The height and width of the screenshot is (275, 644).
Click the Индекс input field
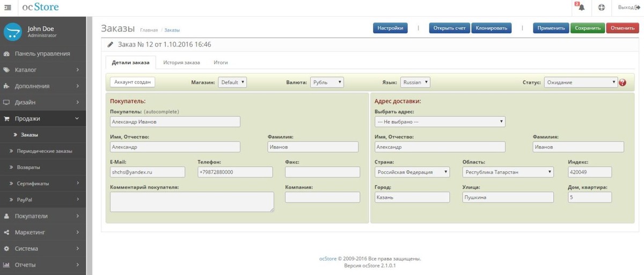[x=590, y=172]
